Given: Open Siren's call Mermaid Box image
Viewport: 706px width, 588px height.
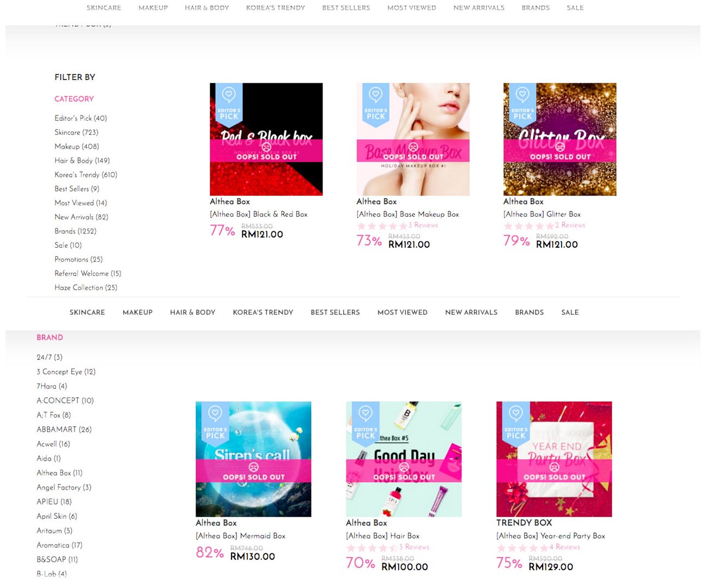Looking at the screenshot, I should tap(253, 460).
